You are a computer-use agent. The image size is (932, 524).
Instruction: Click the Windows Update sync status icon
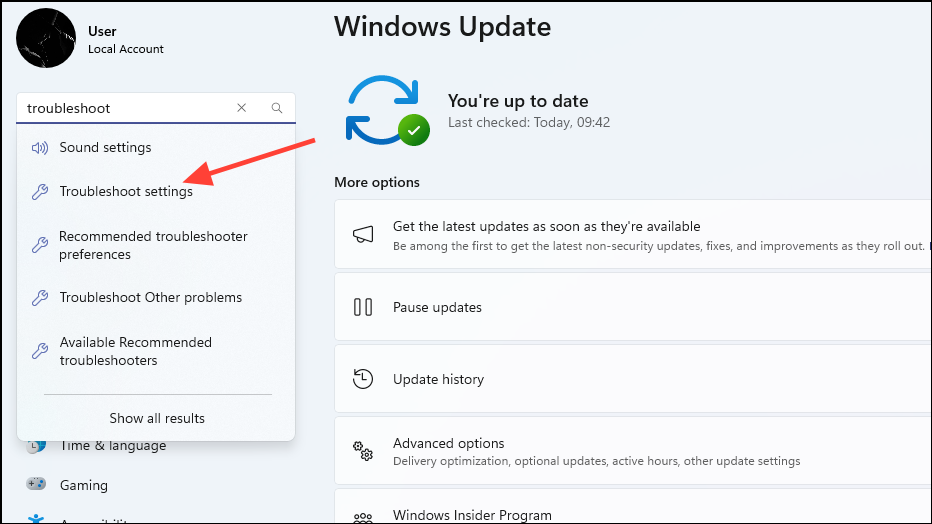387,111
